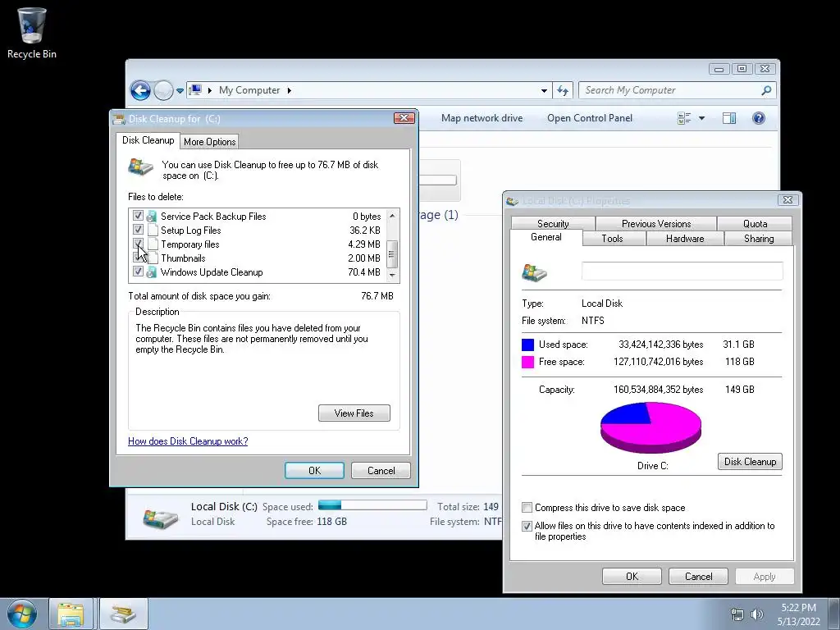This screenshot has height=630, width=840.
Task: Click the drive icon in Disk Cleanup header
Action: (141, 167)
